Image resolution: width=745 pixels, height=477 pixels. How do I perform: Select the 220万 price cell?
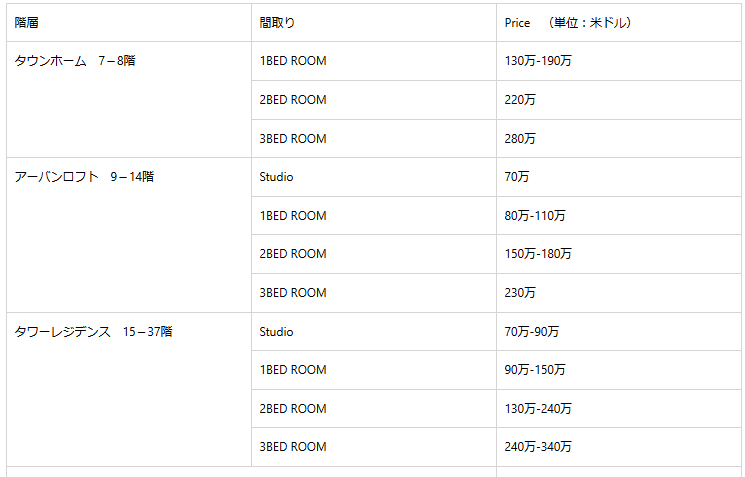click(520, 100)
